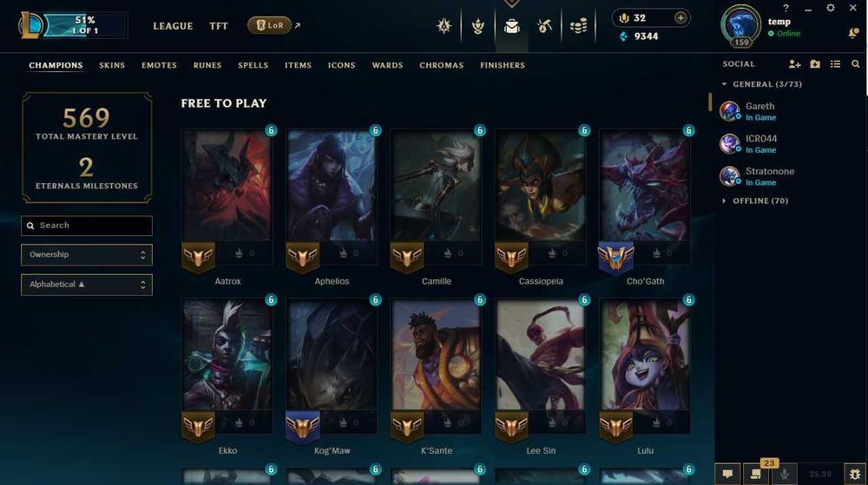
Task: Open the Alphabetical sort dropdown
Action: (86, 285)
